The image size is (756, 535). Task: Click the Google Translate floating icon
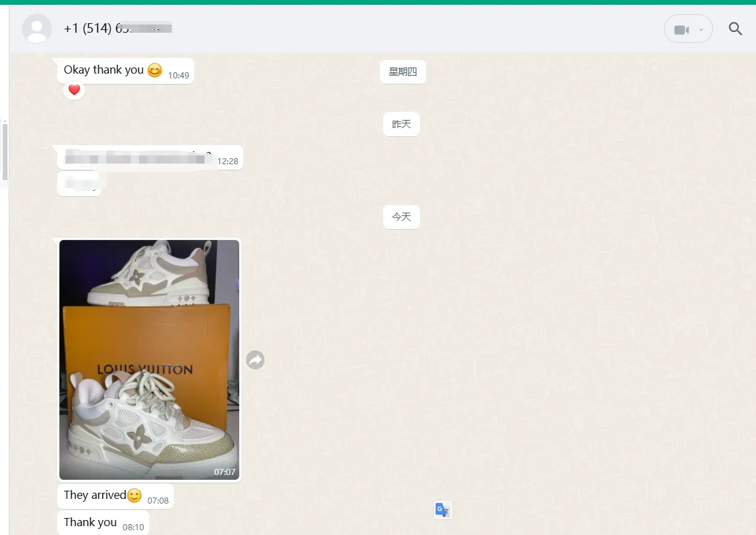[442, 510]
